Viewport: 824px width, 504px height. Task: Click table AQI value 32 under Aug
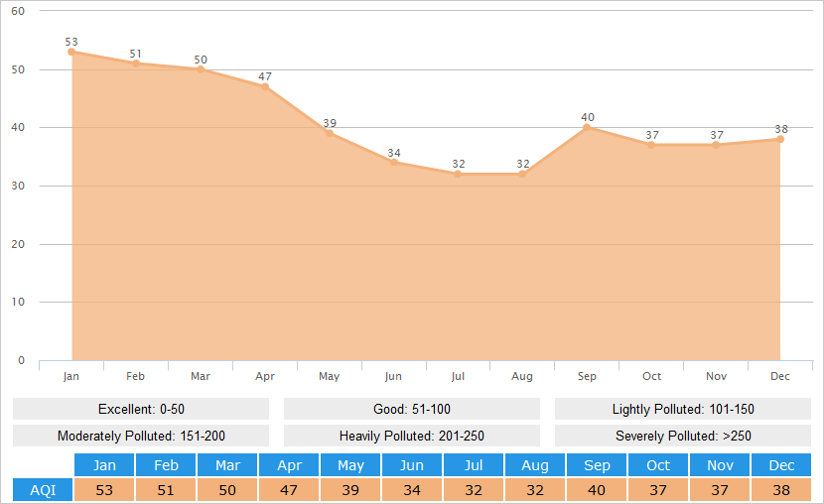(x=535, y=490)
